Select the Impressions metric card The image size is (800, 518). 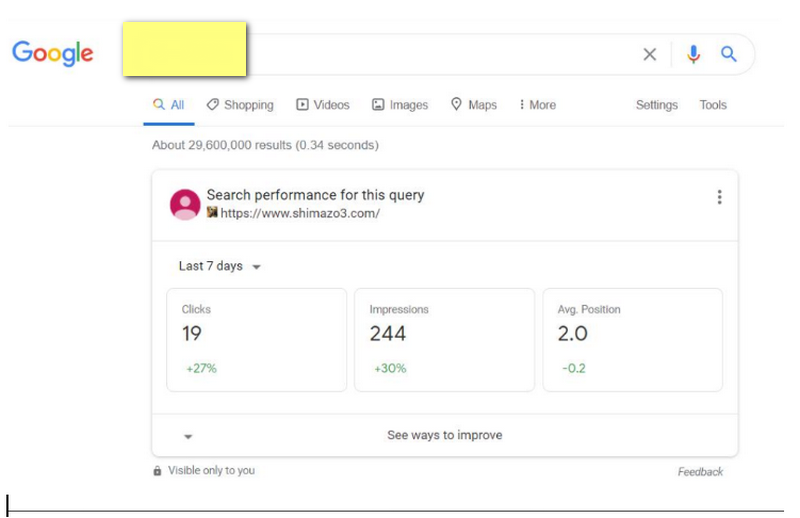pyautogui.click(x=444, y=340)
